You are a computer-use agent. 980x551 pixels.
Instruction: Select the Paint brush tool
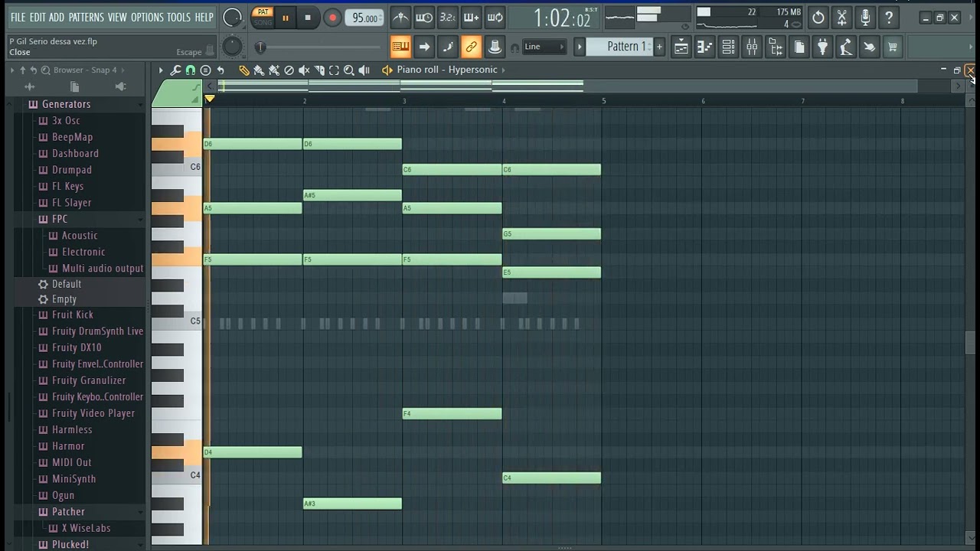click(259, 70)
